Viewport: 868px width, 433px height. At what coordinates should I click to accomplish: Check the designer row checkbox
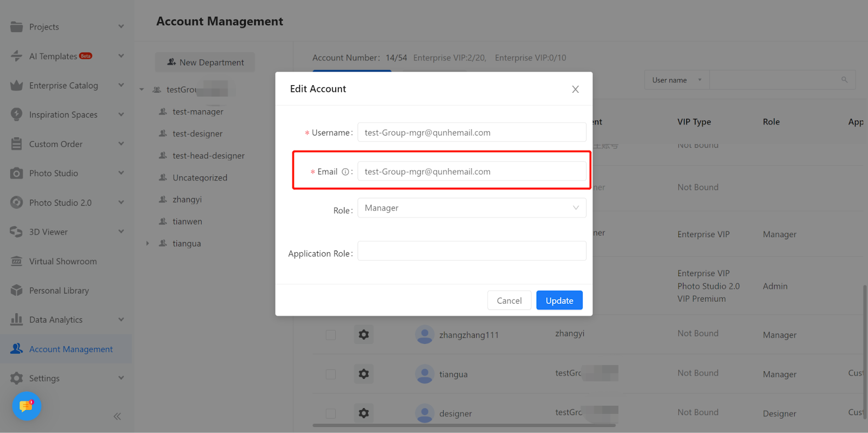coord(330,413)
